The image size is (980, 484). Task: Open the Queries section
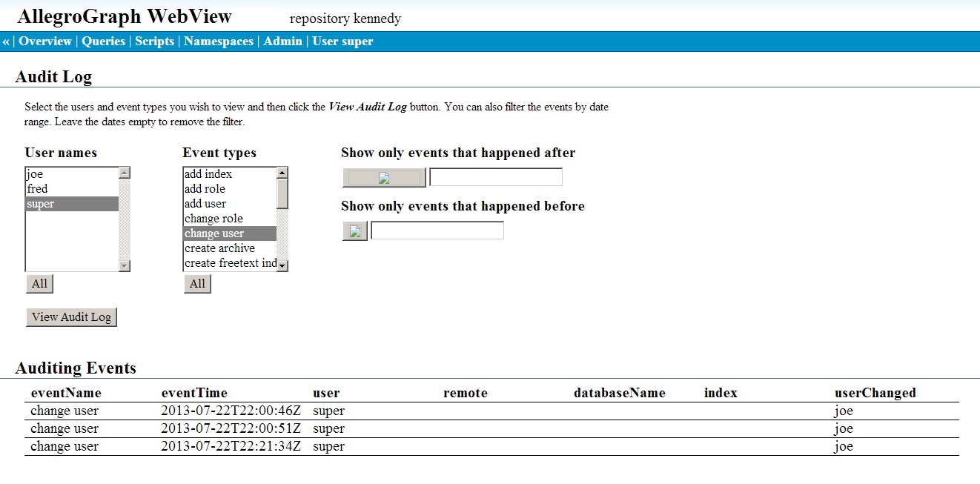pos(103,42)
